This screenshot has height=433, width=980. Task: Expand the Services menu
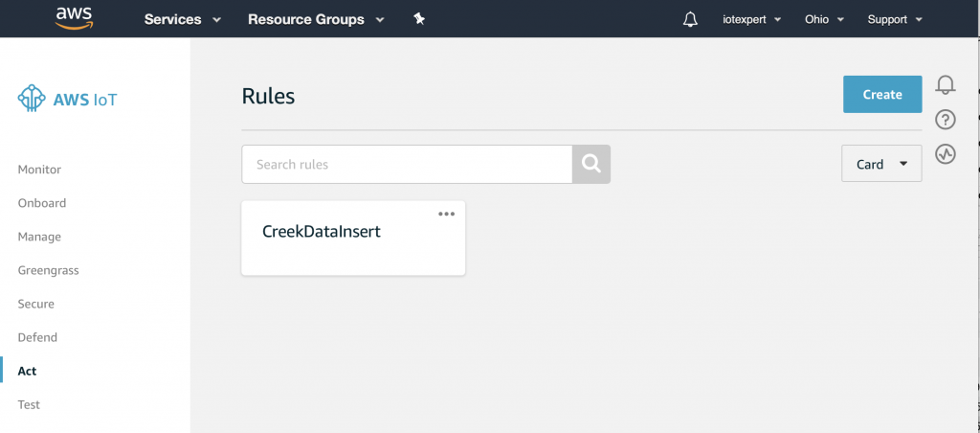(183, 19)
